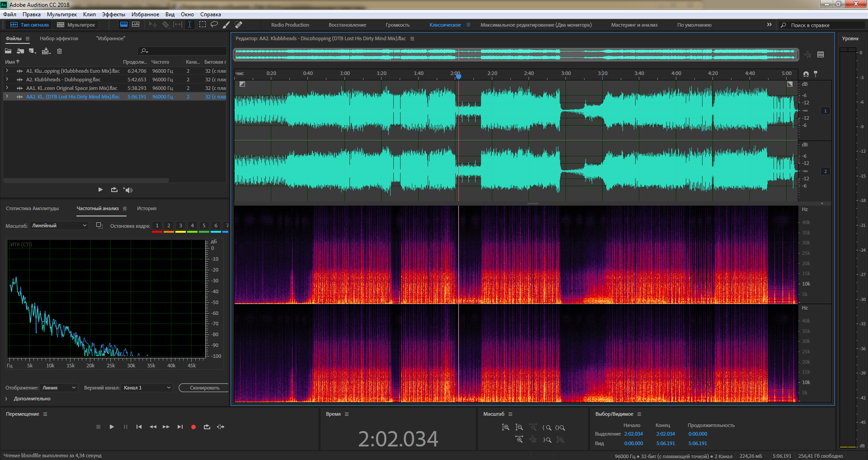The width and height of the screenshot is (868, 460).
Task: Click the Files panel horizontal scrollbar
Action: point(86,180)
